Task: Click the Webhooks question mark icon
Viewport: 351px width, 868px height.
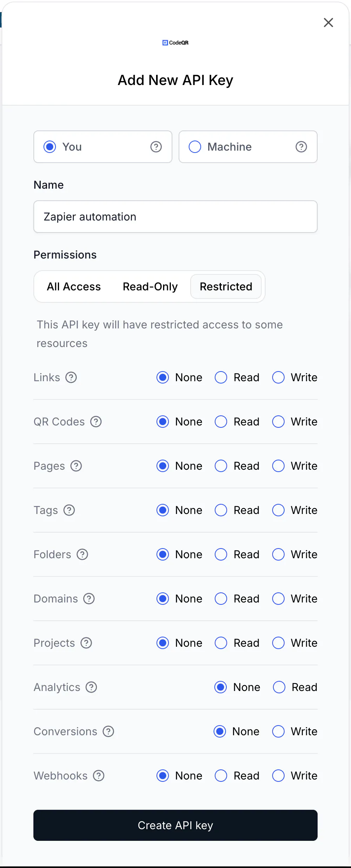Action: [99, 776]
